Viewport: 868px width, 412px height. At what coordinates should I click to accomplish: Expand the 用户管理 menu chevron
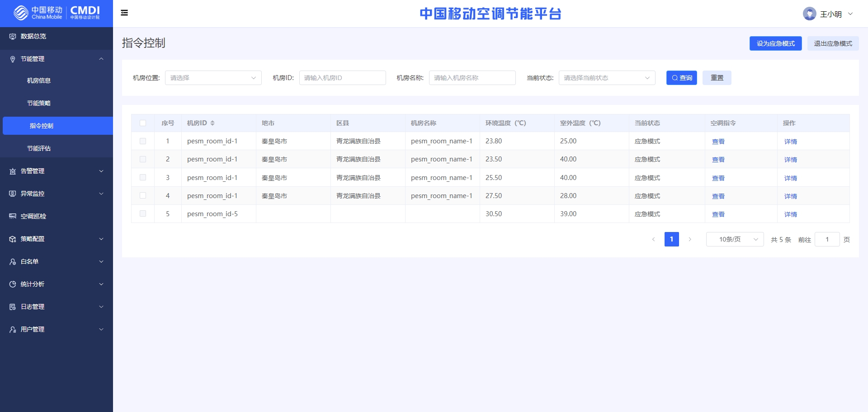[x=101, y=329]
